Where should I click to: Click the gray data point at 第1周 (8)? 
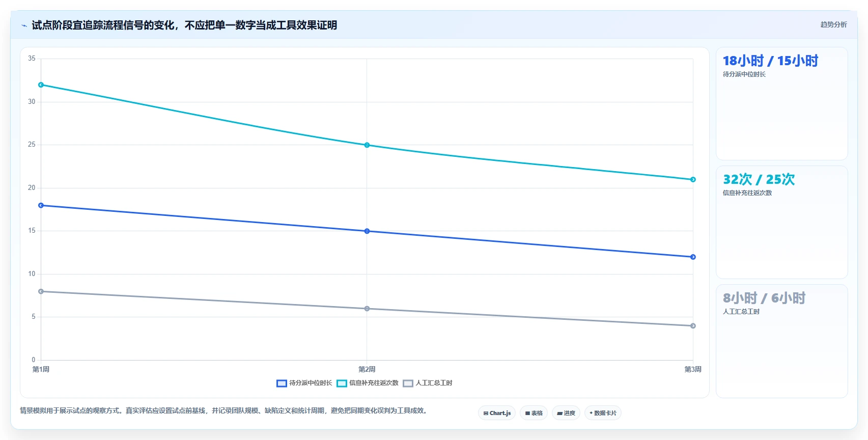[41, 292]
